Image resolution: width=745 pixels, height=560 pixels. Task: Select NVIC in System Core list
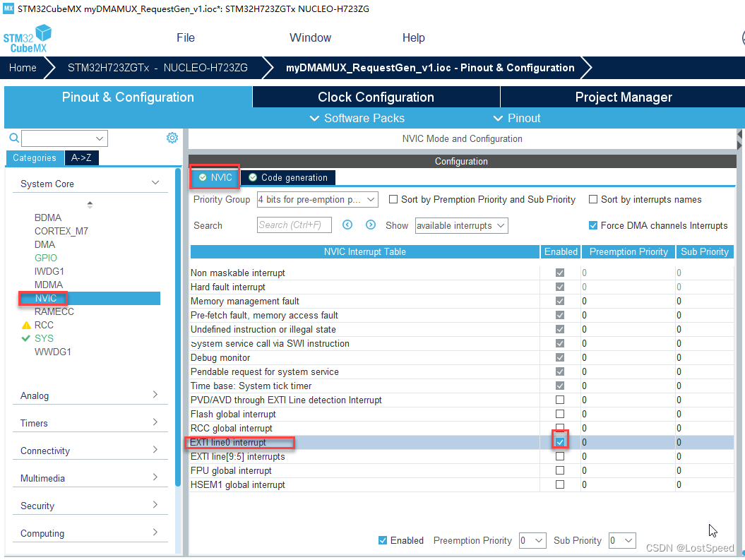(x=46, y=298)
